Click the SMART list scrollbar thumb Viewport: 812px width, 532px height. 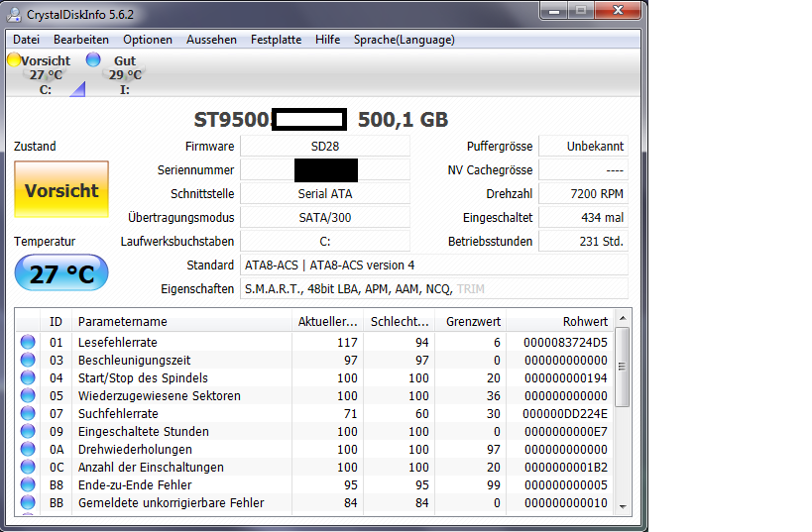[623, 367]
